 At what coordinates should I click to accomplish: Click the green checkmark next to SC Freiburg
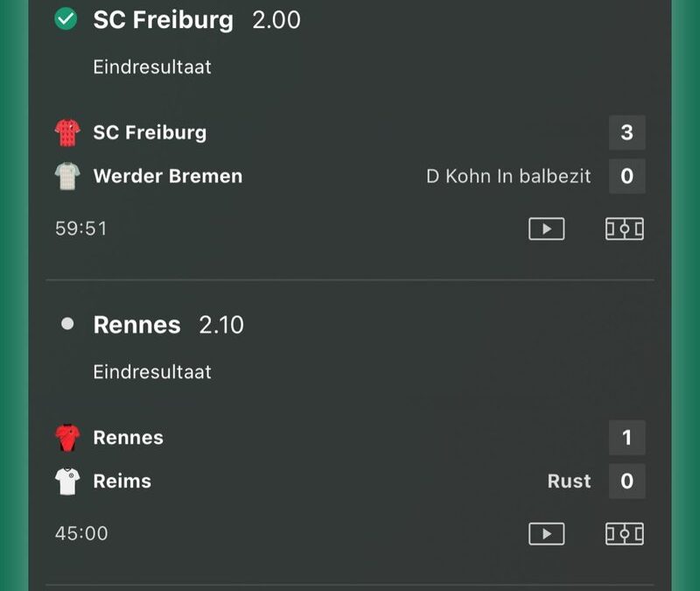(x=66, y=19)
